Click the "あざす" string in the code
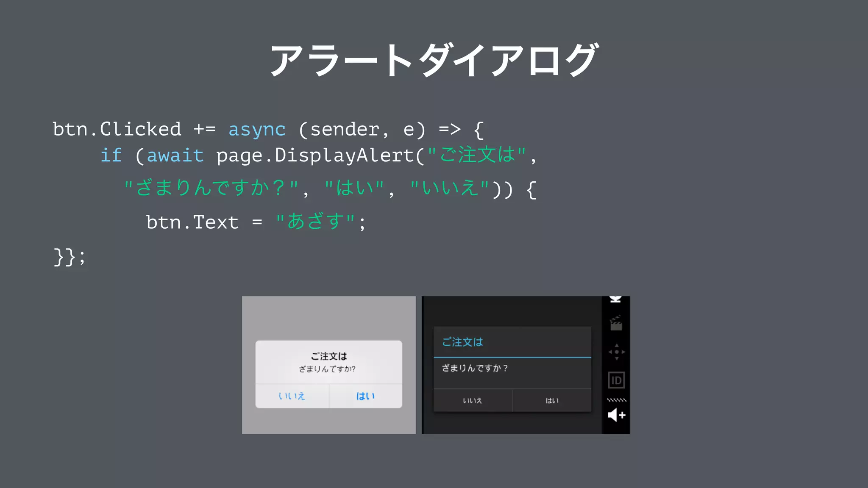868x488 pixels. (315, 222)
